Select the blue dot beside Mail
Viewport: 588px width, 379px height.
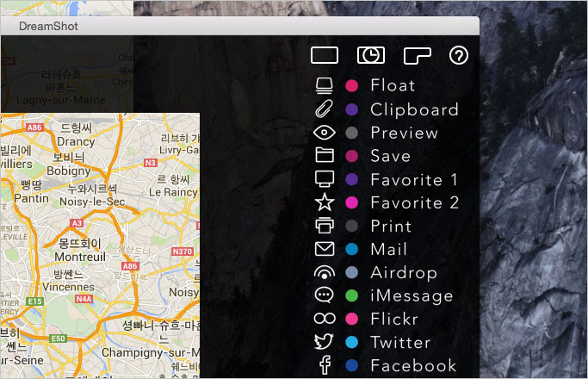coord(351,249)
